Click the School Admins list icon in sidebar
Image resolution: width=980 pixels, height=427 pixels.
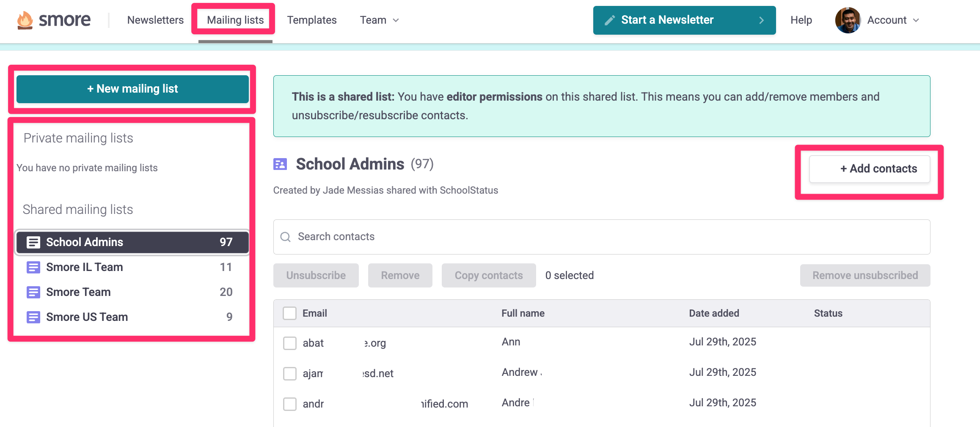pyautogui.click(x=33, y=242)
